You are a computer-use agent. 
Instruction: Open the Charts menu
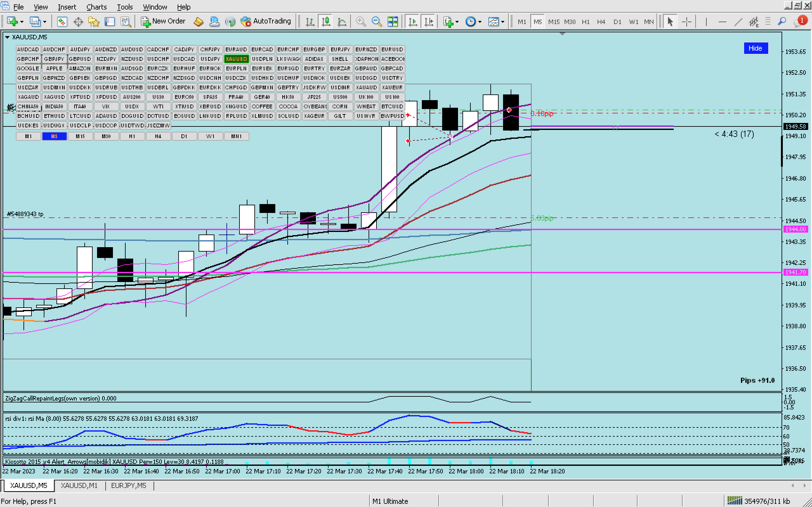click(96, 7)
